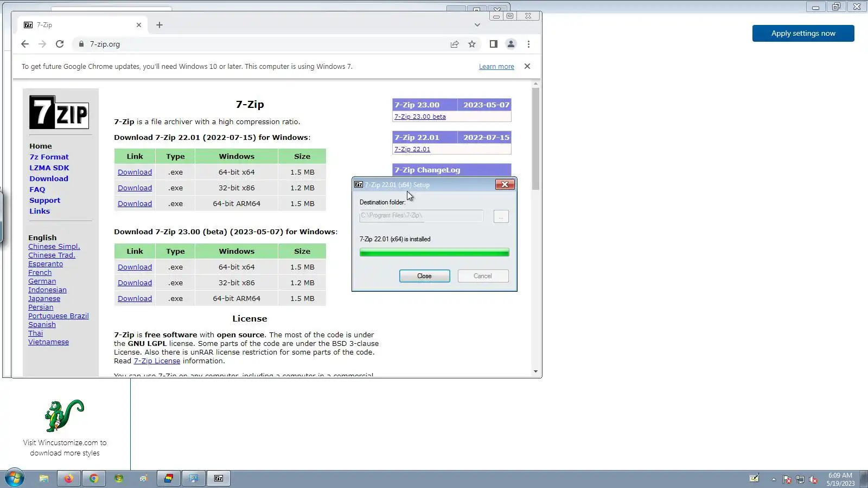Bookmark this page with the star icon
Screen dimensions: 868x488
(472, 44)
